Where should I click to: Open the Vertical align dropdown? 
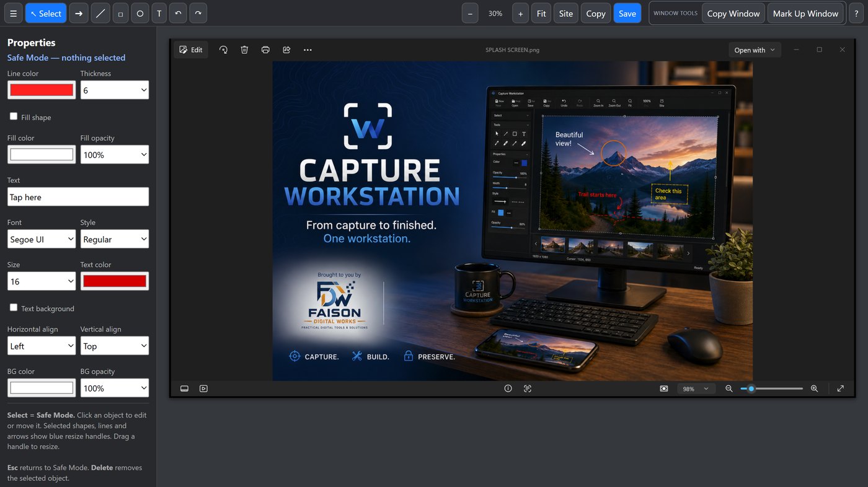115,346
